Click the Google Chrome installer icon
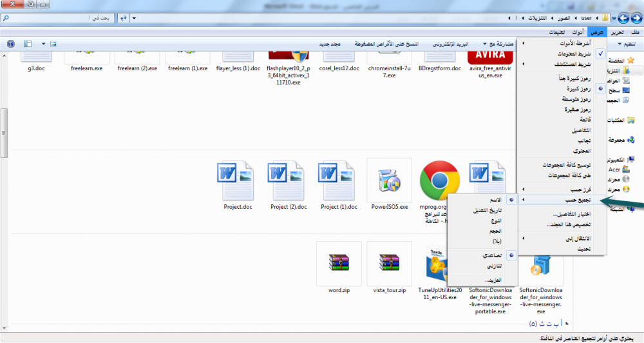The width and height of the screenshot is (644, 343). tap(439, 181)
